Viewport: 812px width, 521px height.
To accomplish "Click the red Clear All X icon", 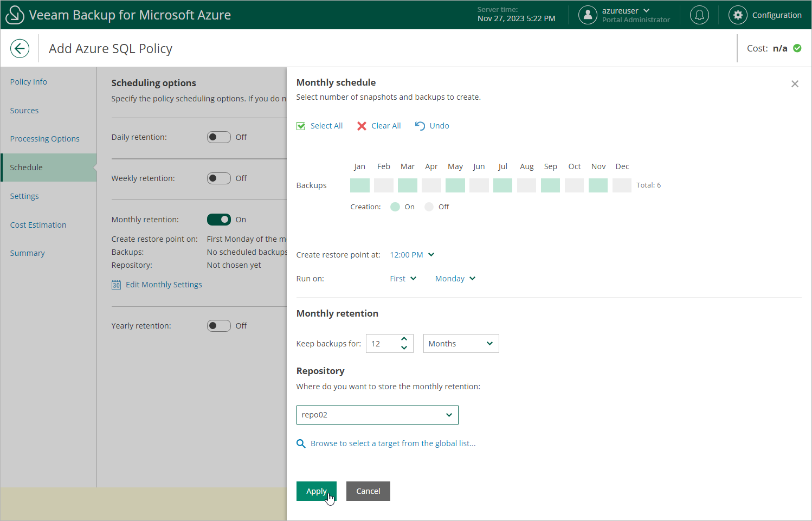I will (x=362, y=126).
